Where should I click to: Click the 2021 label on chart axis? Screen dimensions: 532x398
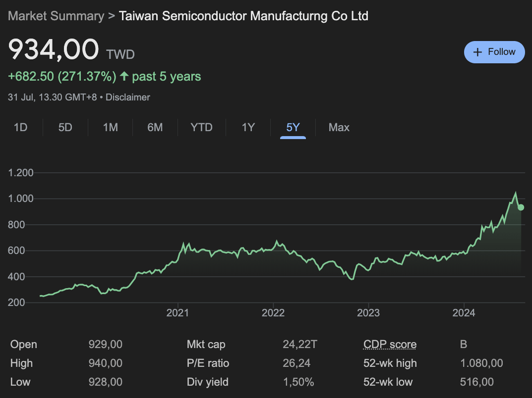click(178, 313)
